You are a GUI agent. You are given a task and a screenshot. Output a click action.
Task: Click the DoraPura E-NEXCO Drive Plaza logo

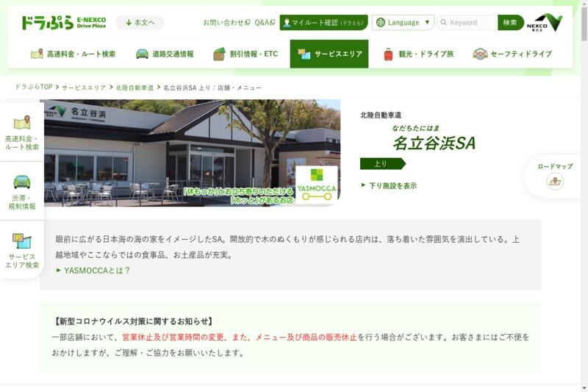(63, 22)
